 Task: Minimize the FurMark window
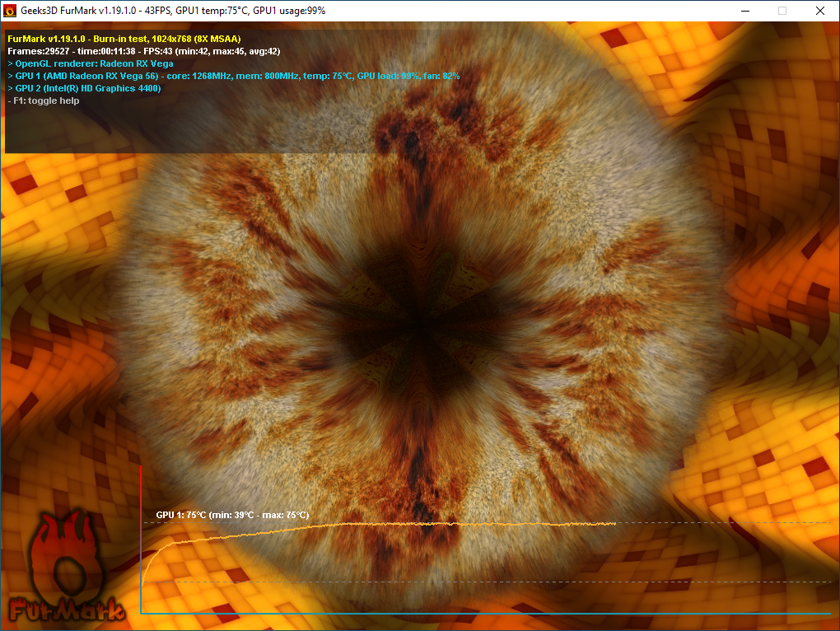click(x=745, y=11)
